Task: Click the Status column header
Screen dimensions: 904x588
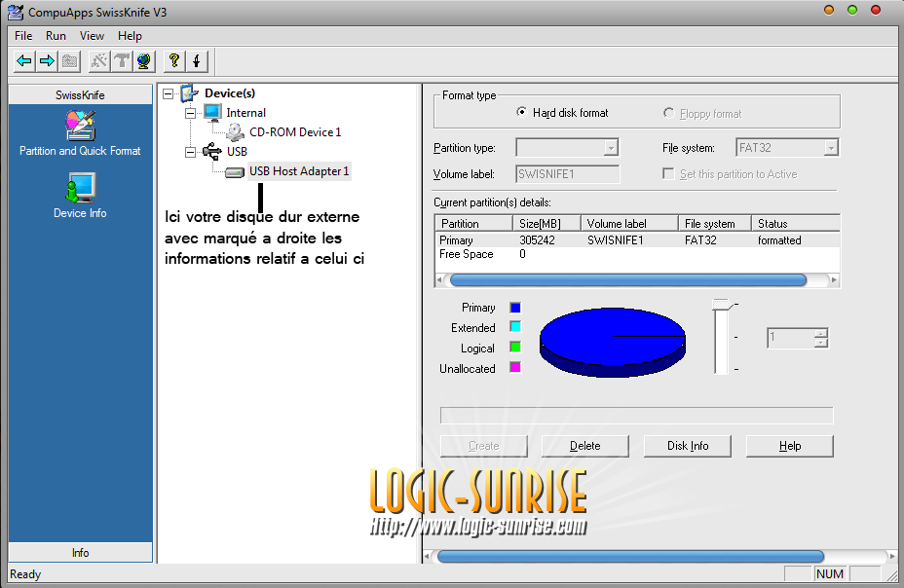Action: coord(796,224)
